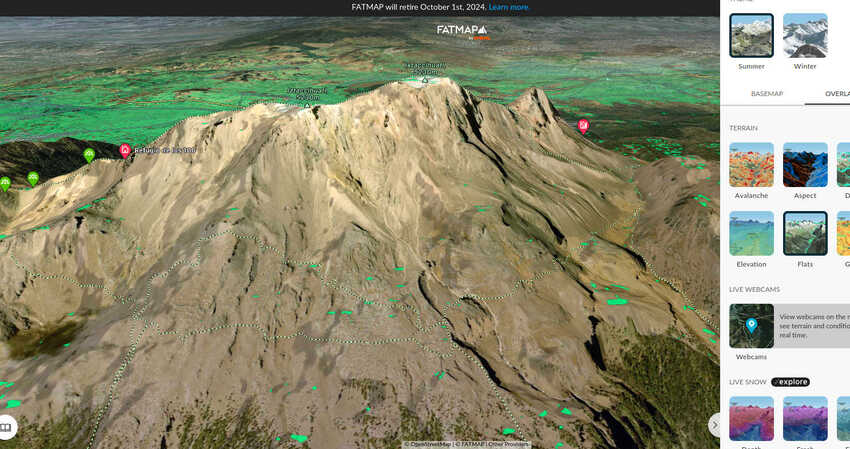
Task: Collapse the side panel with chevron arrow
Action: point(714,424)
